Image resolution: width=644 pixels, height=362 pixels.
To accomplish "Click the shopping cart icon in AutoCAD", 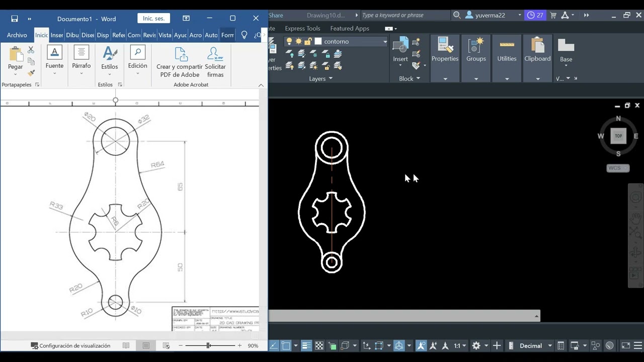I will pos(553,15).
